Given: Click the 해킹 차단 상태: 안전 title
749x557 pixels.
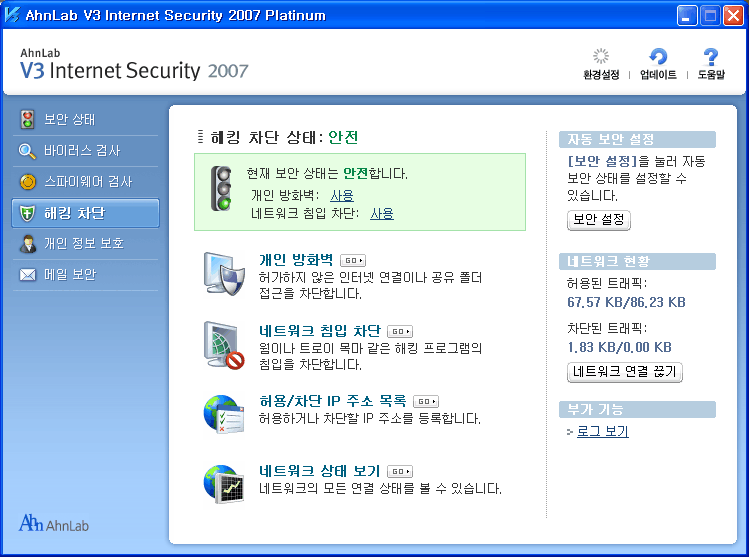Looking at the screenshot, I should tap(284, 138).
